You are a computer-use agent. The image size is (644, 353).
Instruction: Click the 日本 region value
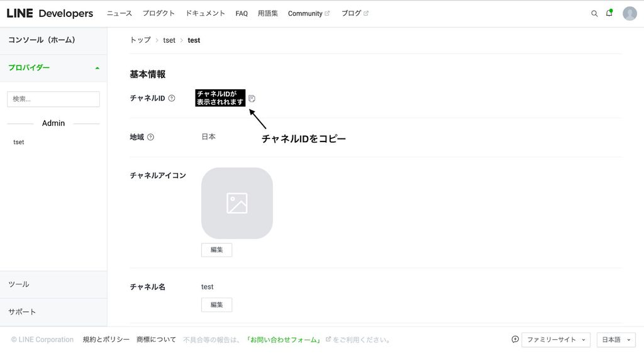click(208, 137)
